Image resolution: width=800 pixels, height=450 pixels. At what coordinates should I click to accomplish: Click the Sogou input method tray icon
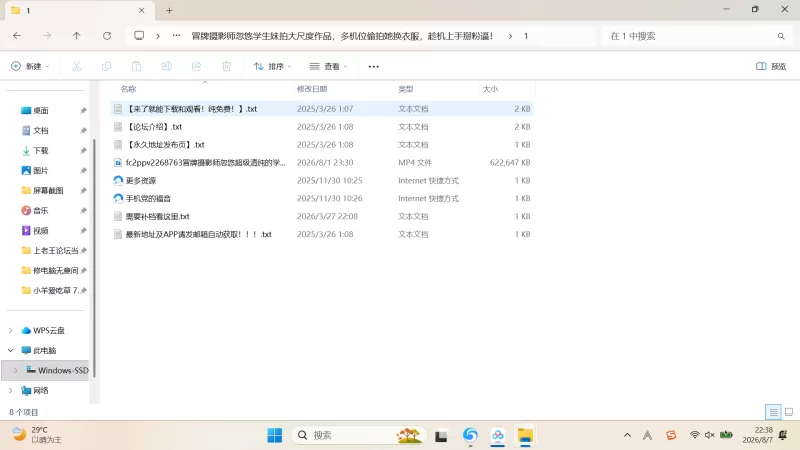point(671,435)
